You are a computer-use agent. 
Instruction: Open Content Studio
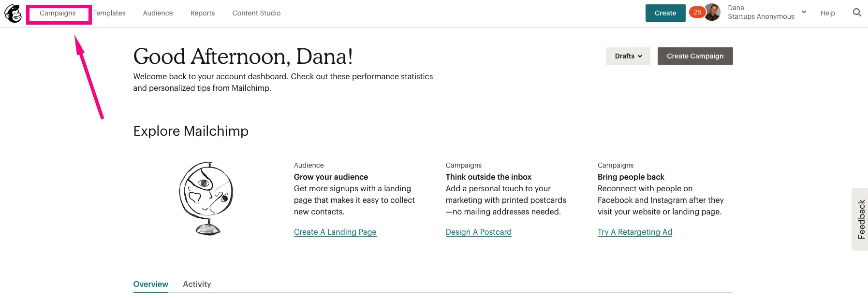tap(256, 14)
